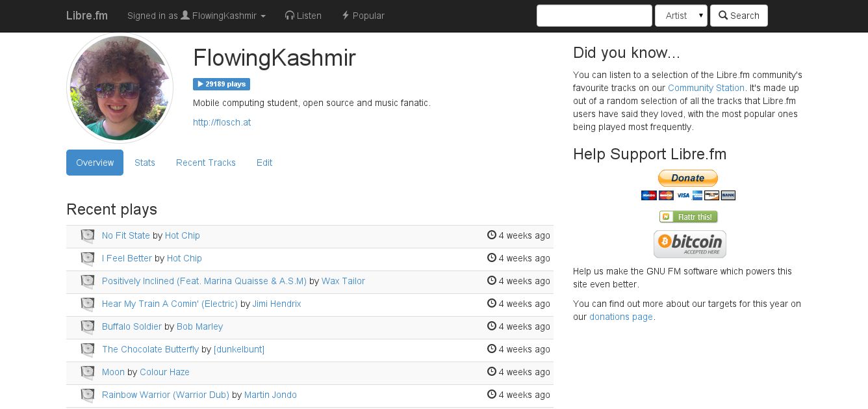Screen dimensions: 868x409
Task: Expand the FlowingKashmir signed-in user menu
Action: (x=197, y=16)
